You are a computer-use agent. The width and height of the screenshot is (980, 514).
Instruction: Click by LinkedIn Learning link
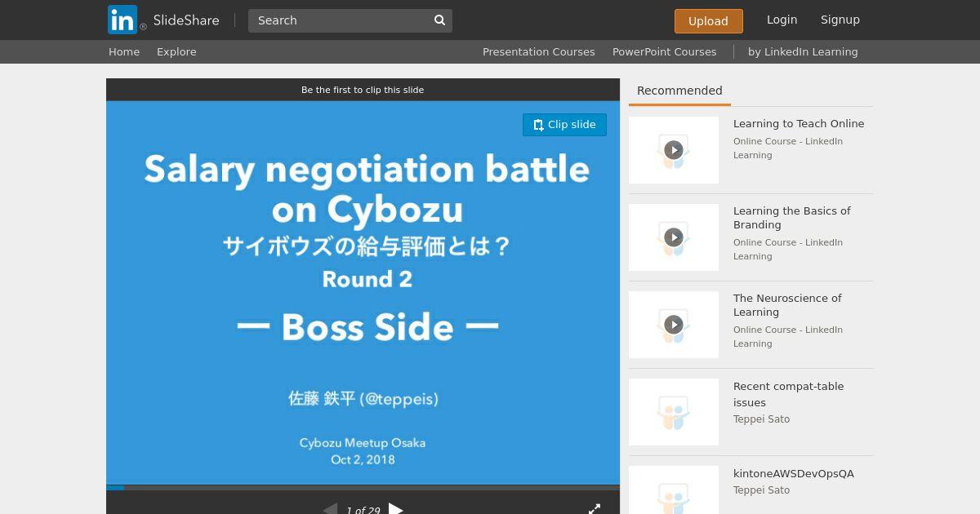803,51
